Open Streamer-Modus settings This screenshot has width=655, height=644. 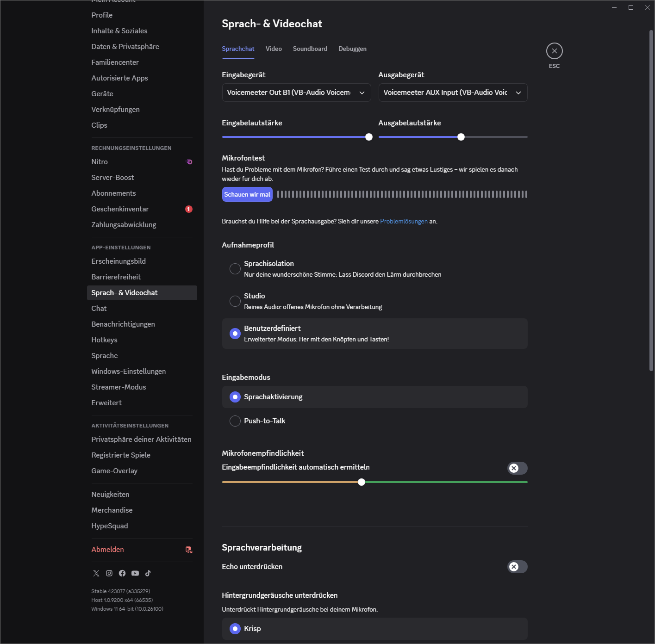[142, 387]
